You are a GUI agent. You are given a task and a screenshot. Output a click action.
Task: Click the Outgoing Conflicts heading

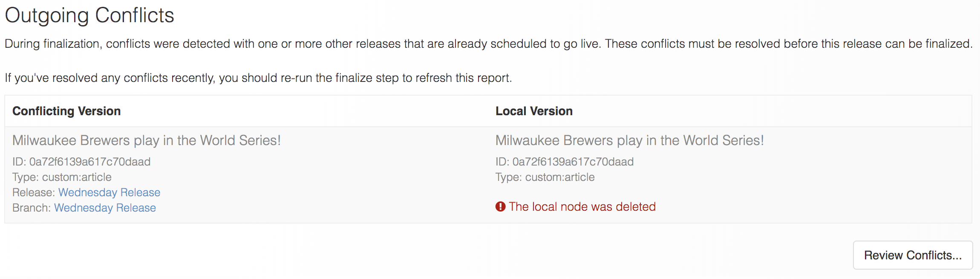coord(89,15)
